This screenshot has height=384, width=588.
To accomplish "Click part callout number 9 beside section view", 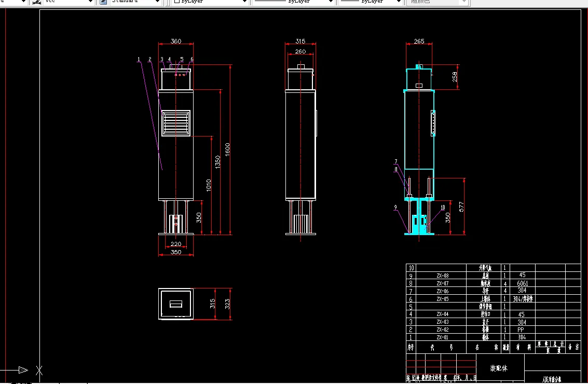I will click(395, 207).
